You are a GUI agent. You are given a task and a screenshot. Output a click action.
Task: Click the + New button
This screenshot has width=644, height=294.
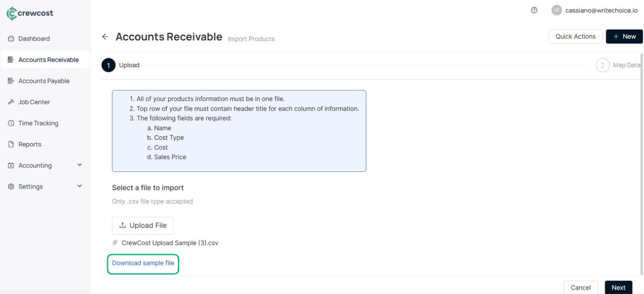click(625, 36)
